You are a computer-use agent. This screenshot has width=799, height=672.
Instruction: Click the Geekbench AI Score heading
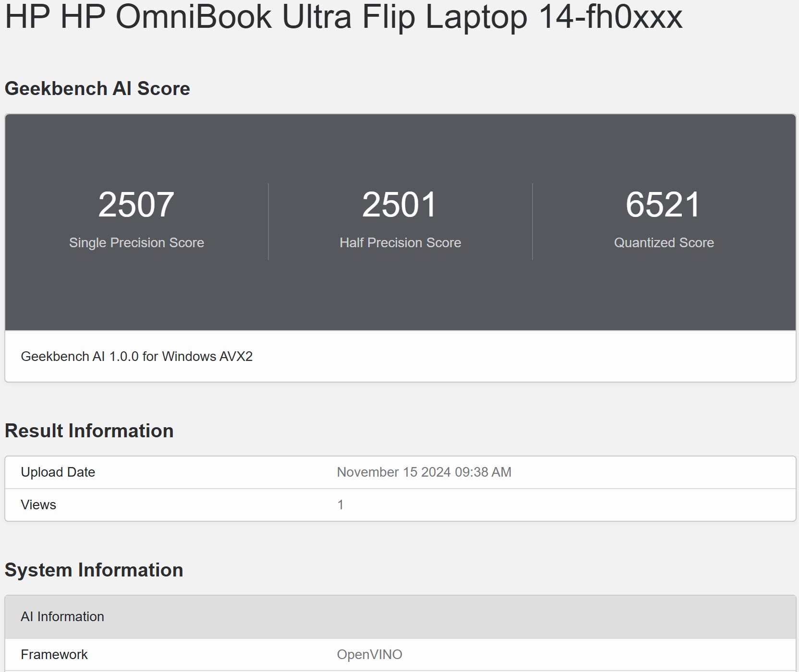pyautogui.click(x=97, y=89)
